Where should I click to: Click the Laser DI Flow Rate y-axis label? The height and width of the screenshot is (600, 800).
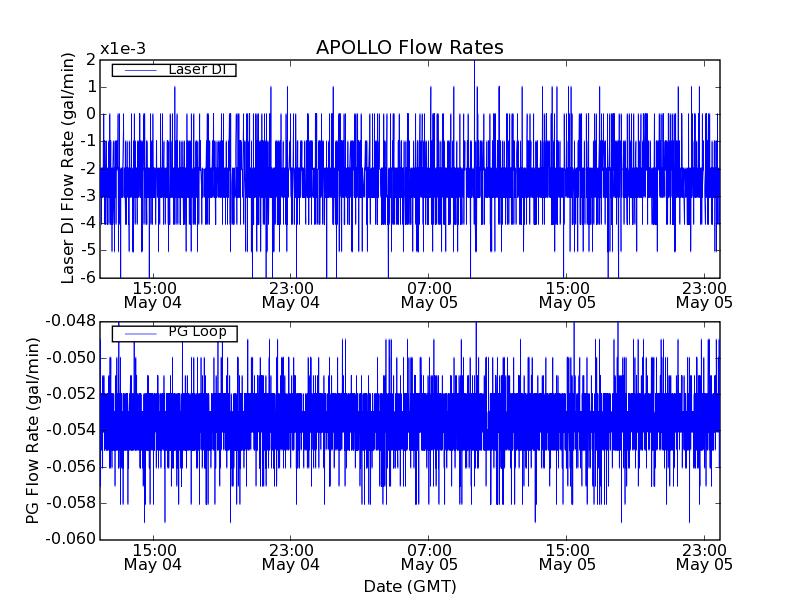[x=68, y=168]
